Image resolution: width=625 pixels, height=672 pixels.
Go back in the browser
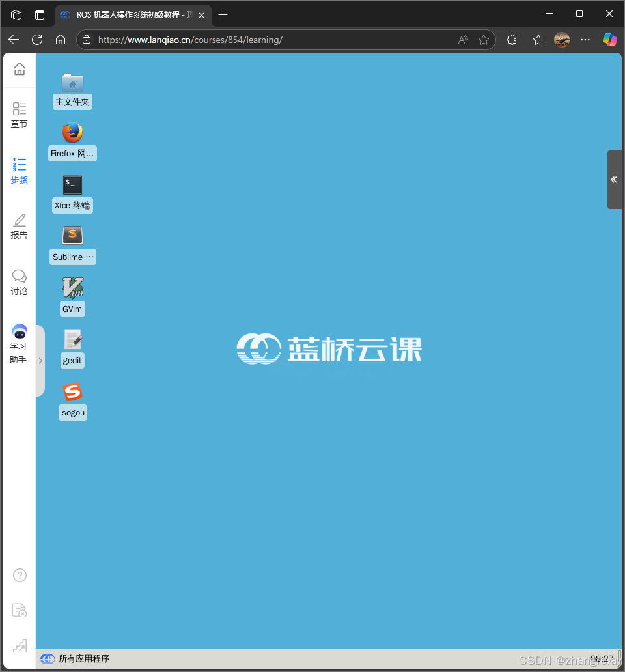14,40
